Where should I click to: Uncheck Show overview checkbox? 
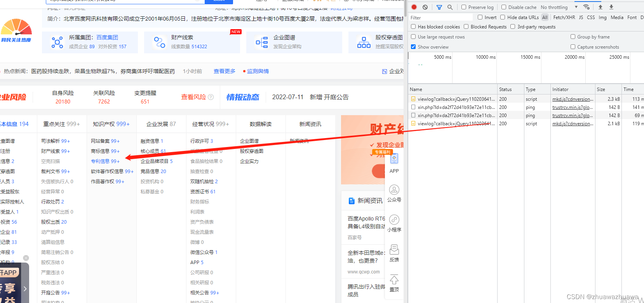413,47
